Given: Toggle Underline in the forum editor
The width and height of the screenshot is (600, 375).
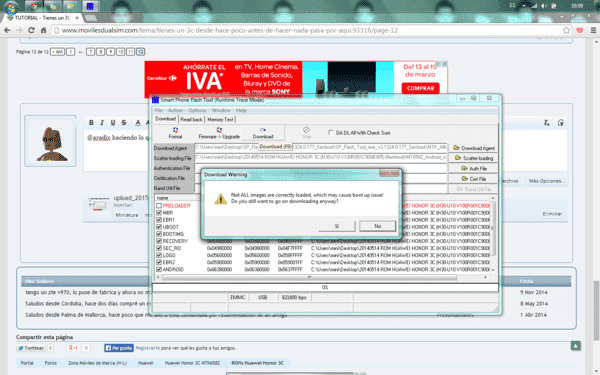Looking at the screenshot, I should (x=113, y=122).
